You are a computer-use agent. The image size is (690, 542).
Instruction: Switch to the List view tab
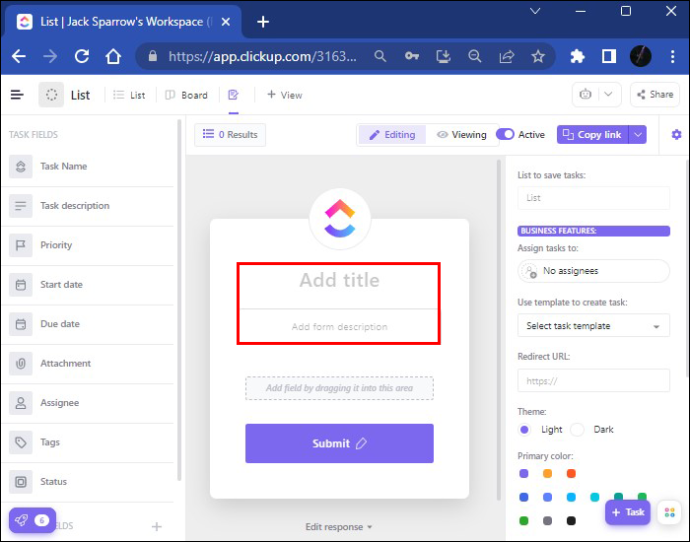point(129,95)
